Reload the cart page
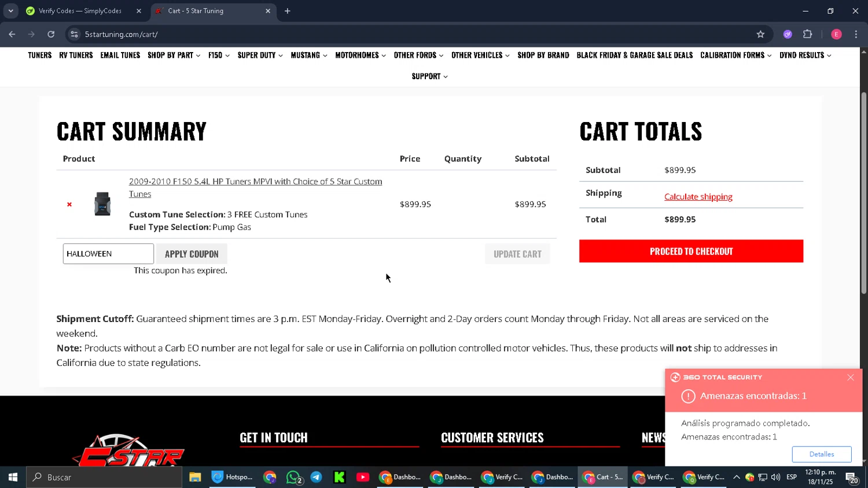868x488 pixels. coord(51,34)
